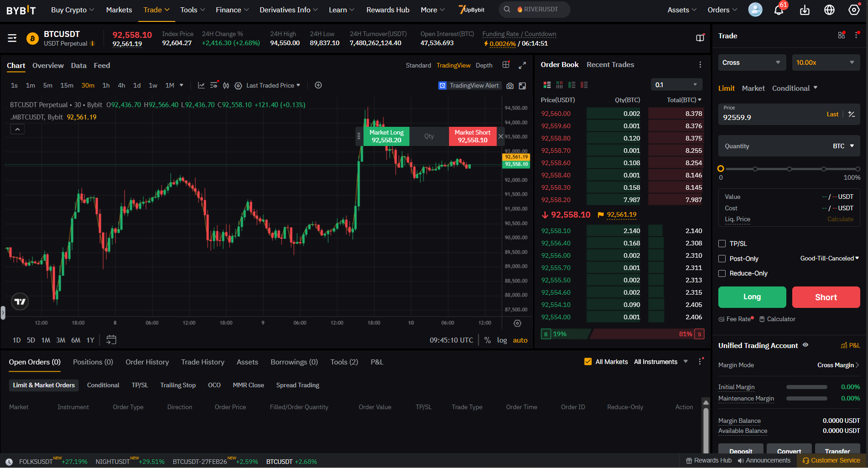The width and height of the screenshot is (868, 468).
Task: Open the Indicators panel on the chart
Action: (201, 85)
